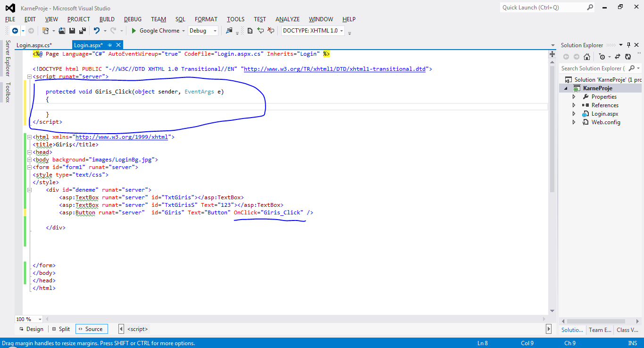Click the Visual Studio logo icon
This screenshot has height=348, width=644.
click(10, 8)
